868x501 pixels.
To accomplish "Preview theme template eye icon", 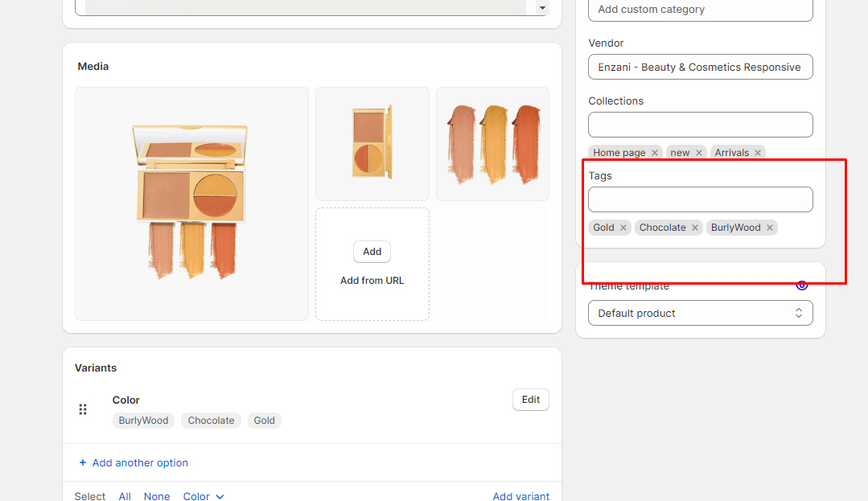I will 801,285.
